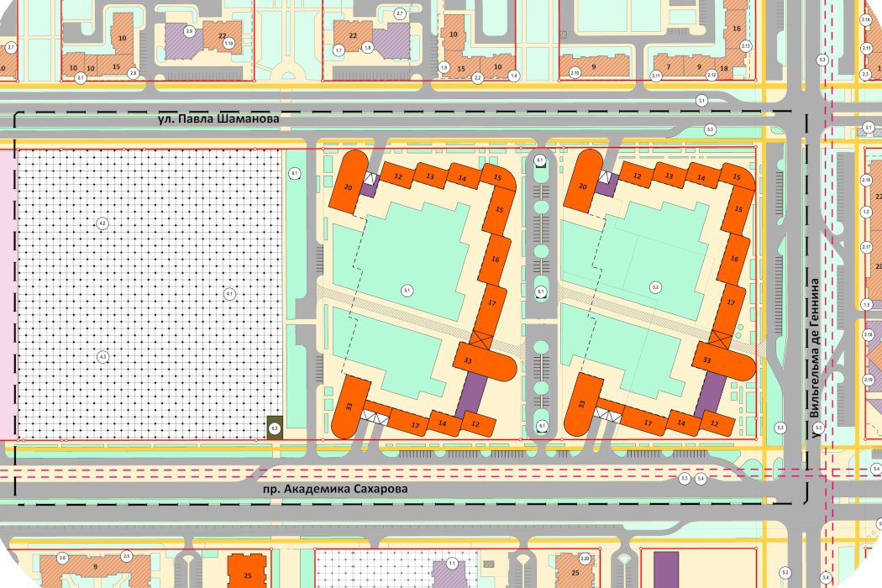Click building 20 in the left residential block
This screenshot has height=588, width=882.
[348, 181]
